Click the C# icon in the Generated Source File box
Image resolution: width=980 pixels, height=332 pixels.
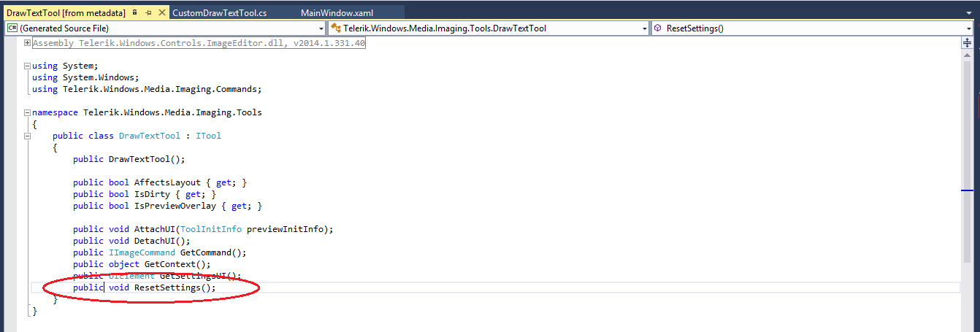tap(12, 28)
